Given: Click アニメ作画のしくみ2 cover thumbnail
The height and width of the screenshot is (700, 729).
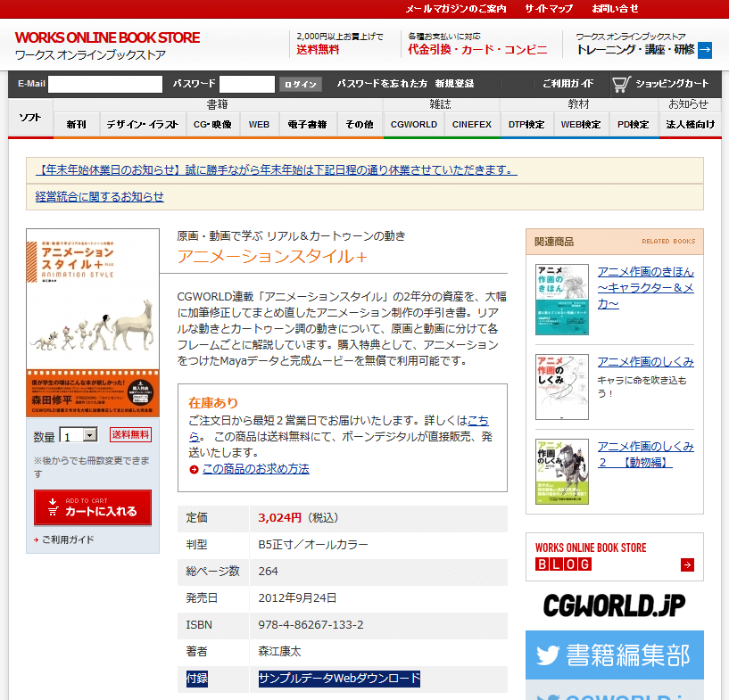Looking at the screenshot, I should 562,472.
